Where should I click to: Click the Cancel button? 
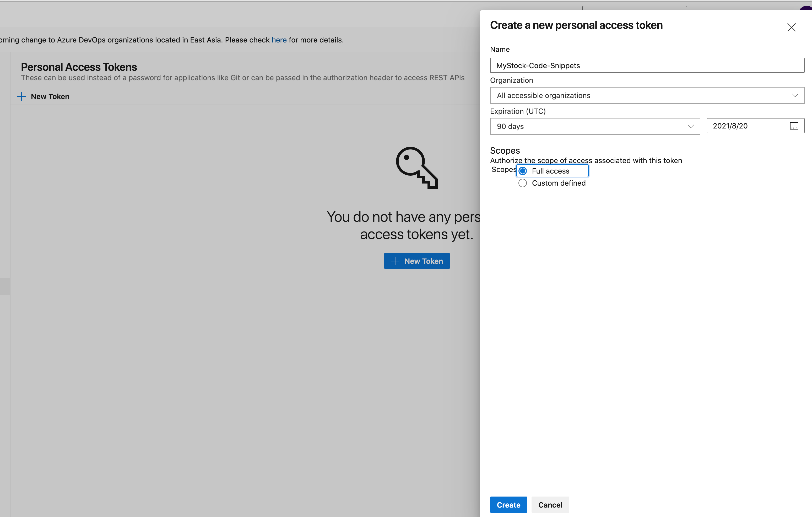pyautogui.click(x=550, y=504)
